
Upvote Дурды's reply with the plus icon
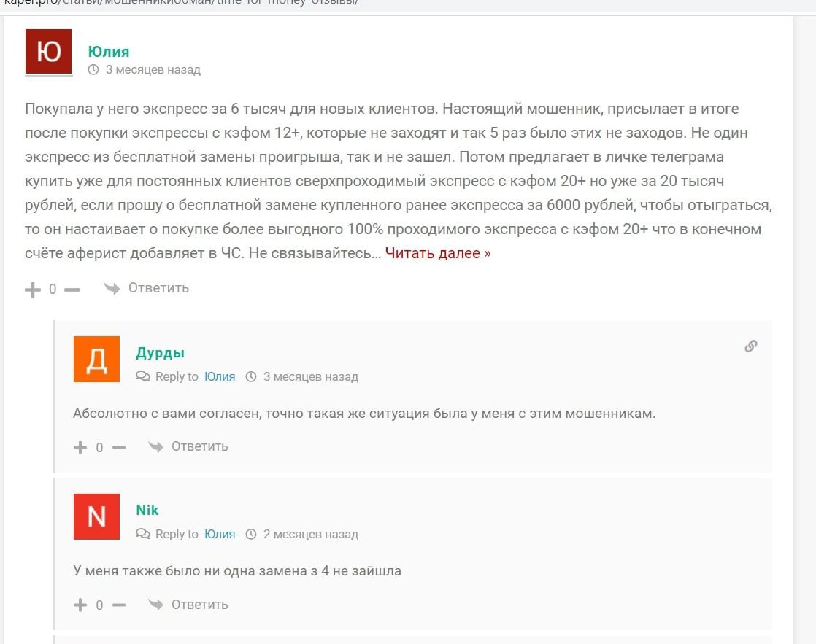coord(80,447)
